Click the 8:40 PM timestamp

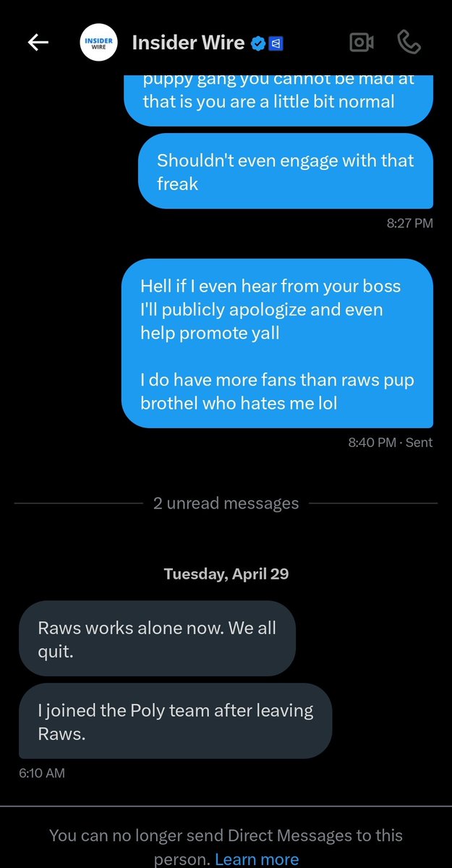pos(372,442)
